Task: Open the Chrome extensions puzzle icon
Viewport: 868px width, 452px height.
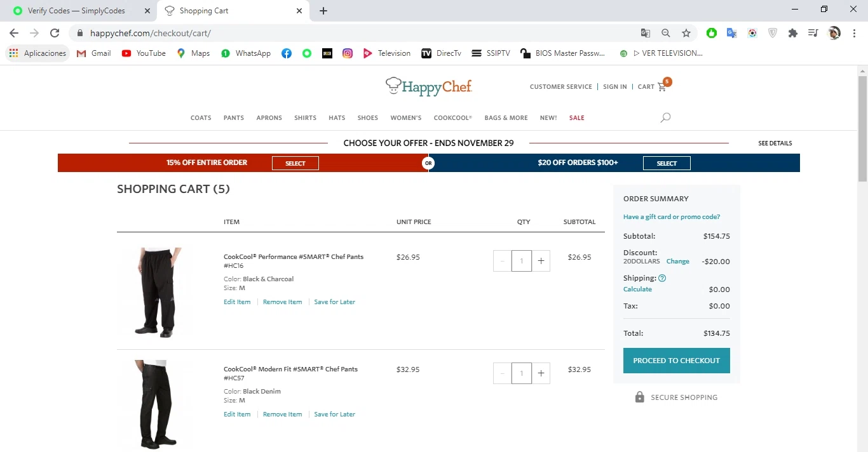Action: coord(793,33)
